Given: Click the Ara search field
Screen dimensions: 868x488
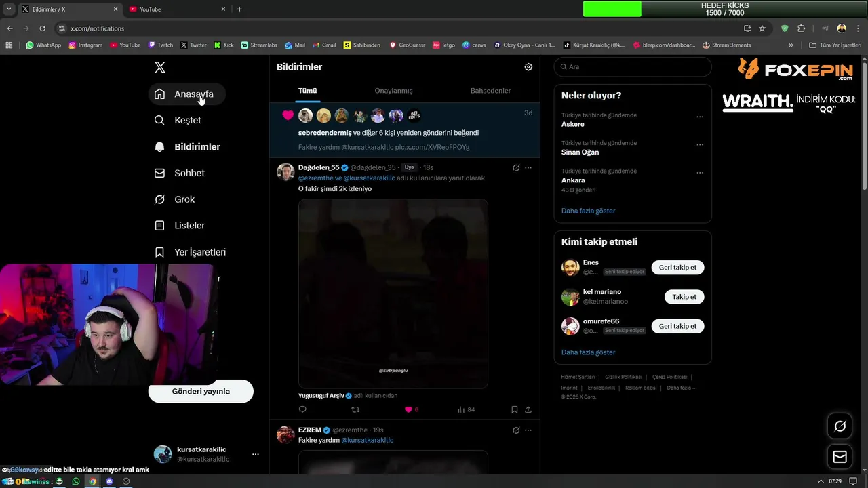Looking at the screenshot, I should (x=633, y=66).
